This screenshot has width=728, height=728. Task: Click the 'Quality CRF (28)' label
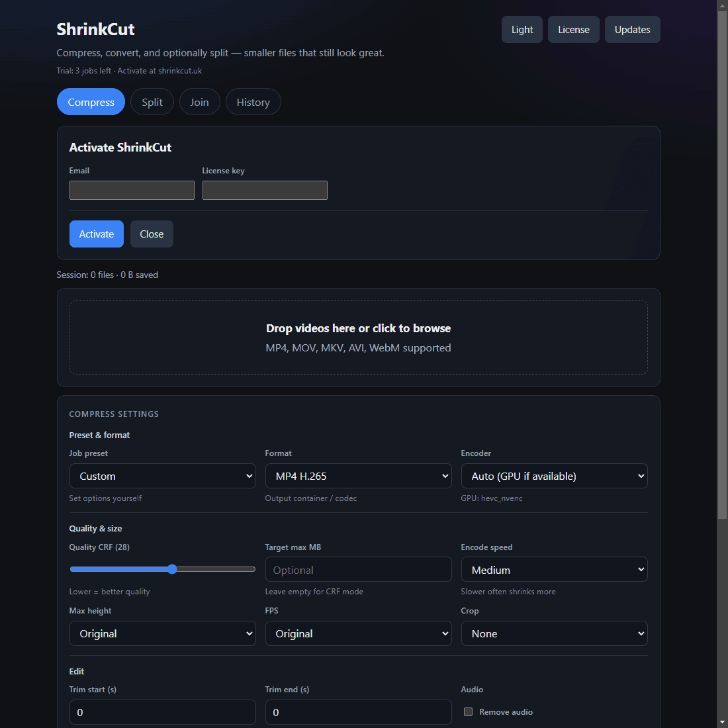click(x=99, y=547)
